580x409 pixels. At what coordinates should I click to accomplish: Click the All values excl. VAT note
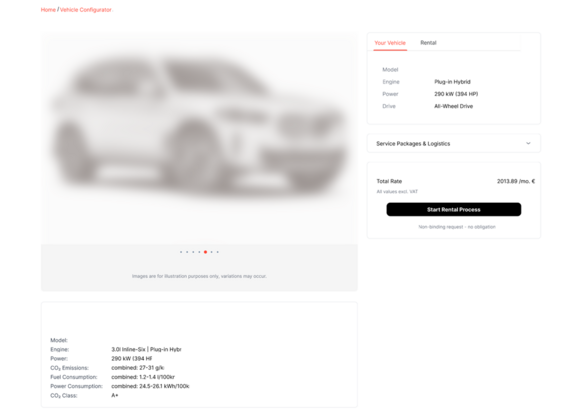click(x=397, y=192)
